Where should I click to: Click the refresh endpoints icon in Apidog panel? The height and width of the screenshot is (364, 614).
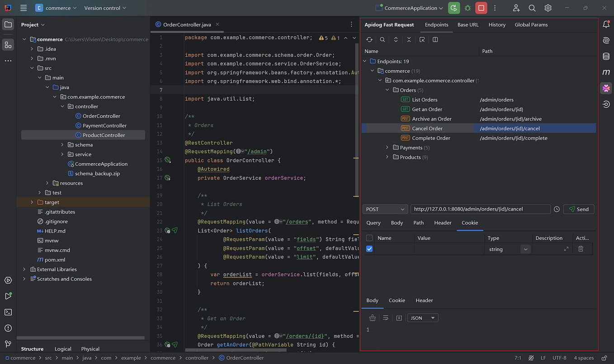point(369,40)
